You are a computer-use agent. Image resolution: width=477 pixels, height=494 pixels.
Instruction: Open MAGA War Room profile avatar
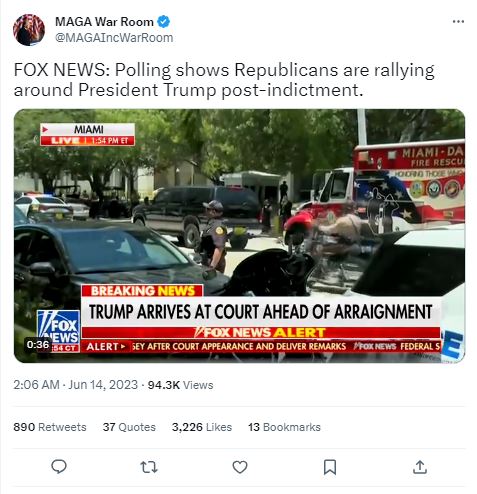point(29,29)
